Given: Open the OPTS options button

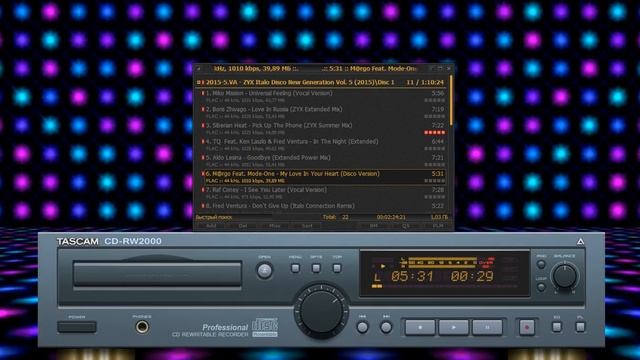Looking at the screenshot, I should coord(316,268).
